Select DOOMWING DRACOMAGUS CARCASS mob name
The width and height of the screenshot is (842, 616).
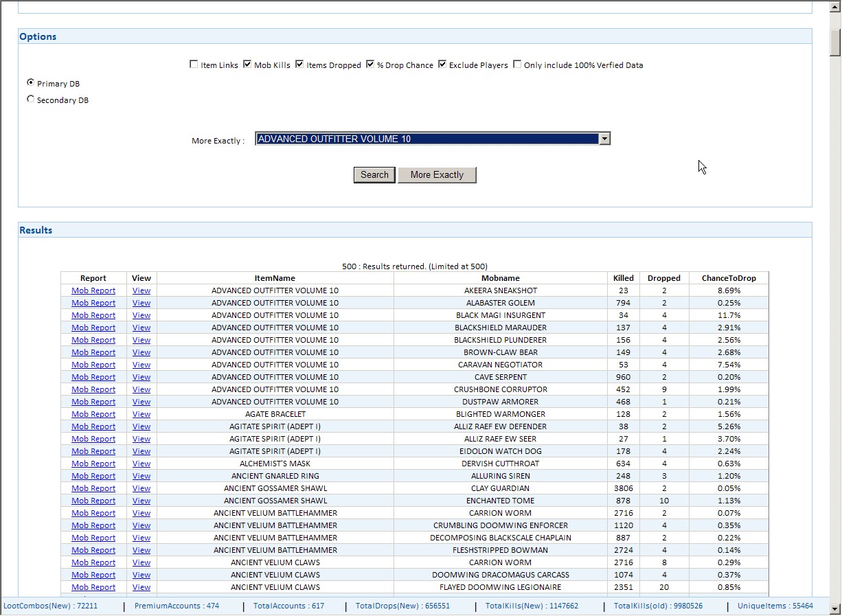pyautogui.click(x=501, y=575)
